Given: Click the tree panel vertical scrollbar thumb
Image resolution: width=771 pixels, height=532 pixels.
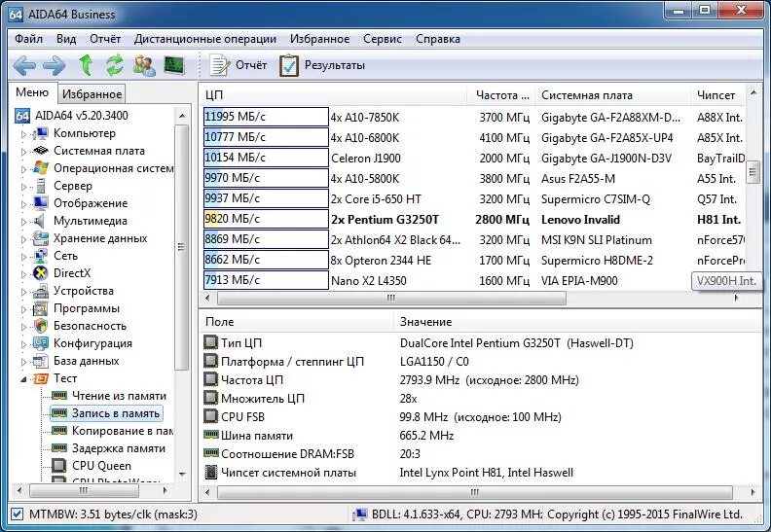Looking at the screenshot, I should [x=181, y=247].
